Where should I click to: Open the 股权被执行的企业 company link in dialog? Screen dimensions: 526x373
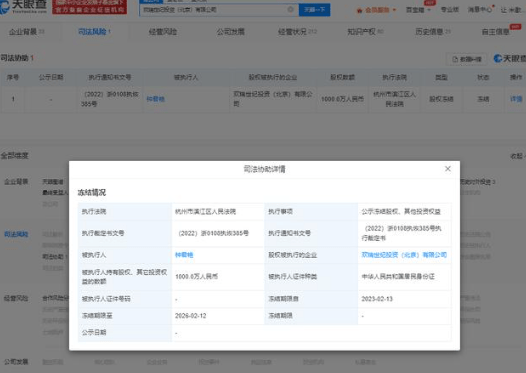tap(404, 255)
